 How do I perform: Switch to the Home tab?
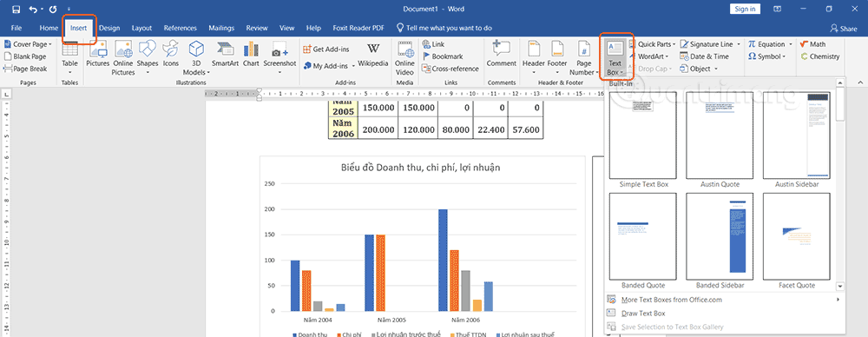pos(49,28)
